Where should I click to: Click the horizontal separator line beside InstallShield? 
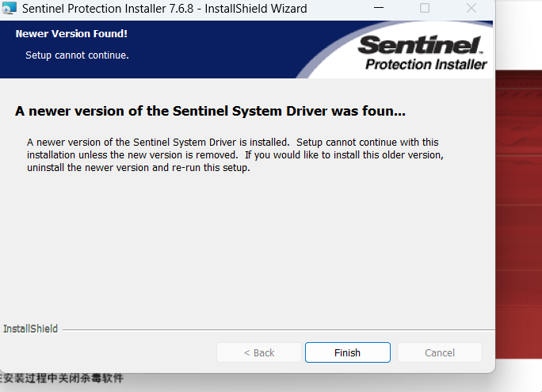[277, 329]
